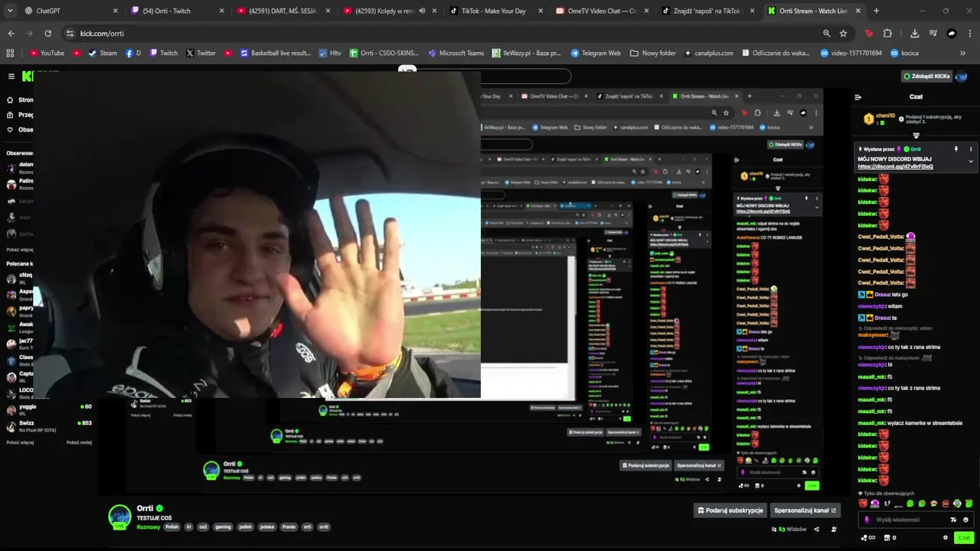Open the Nowy folder bookmarks folder
Viewport: 980px width, 551px height.
(x=652, y=53)
